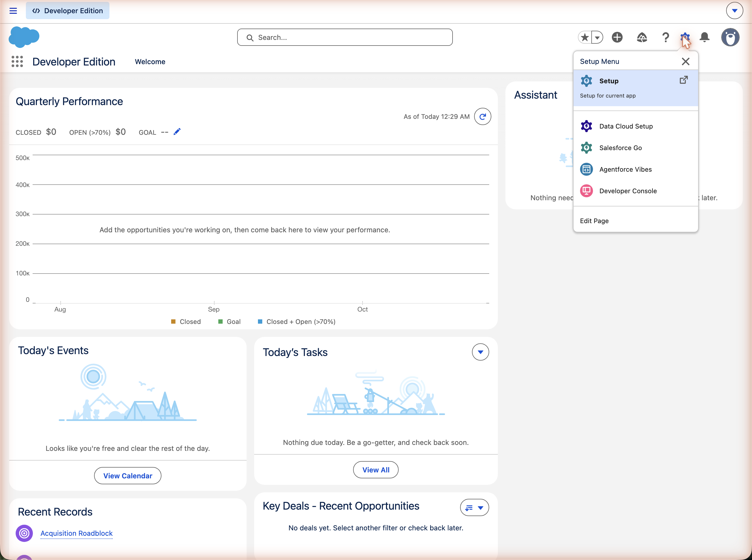
Task: Click the Closed legend orange swatch
Action: click(173, 322)
